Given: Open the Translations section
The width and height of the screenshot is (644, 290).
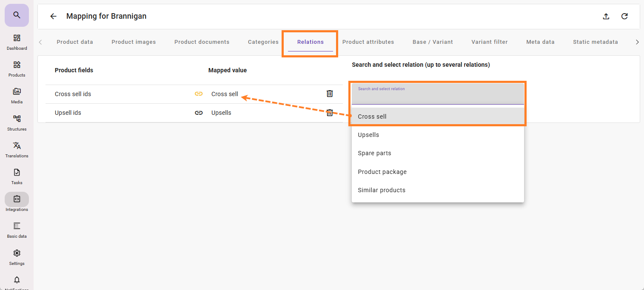Looking at the screenshot, I should coord(17,150).
